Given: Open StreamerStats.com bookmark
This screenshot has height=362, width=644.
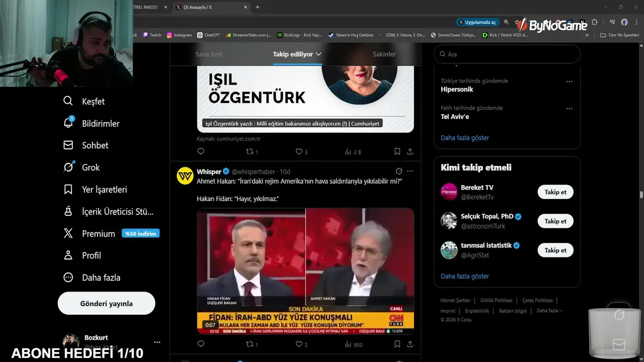Looking at the screenshot, I should click(x=248, y=35).
